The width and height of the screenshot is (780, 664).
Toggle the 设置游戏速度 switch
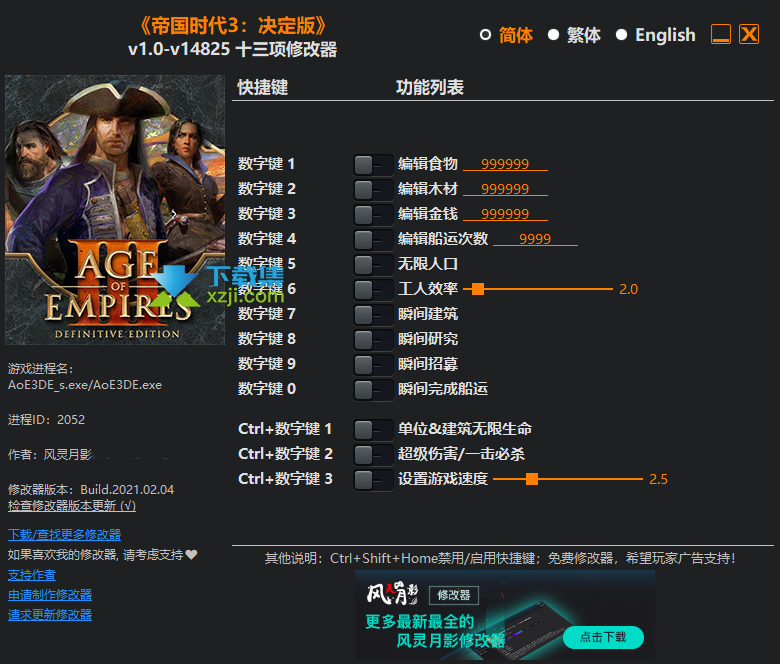click(373, 480)
